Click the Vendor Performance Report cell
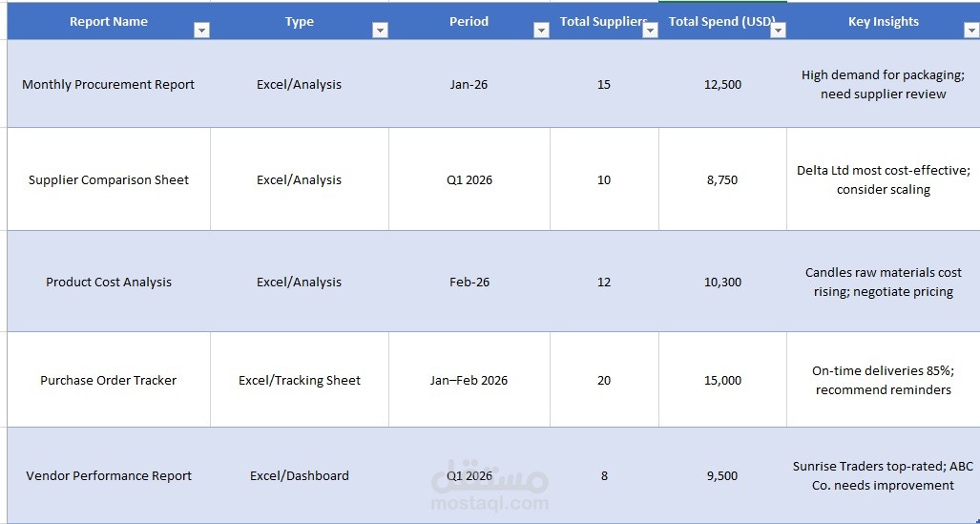The image size is (980, 524). tap(108, 476)
